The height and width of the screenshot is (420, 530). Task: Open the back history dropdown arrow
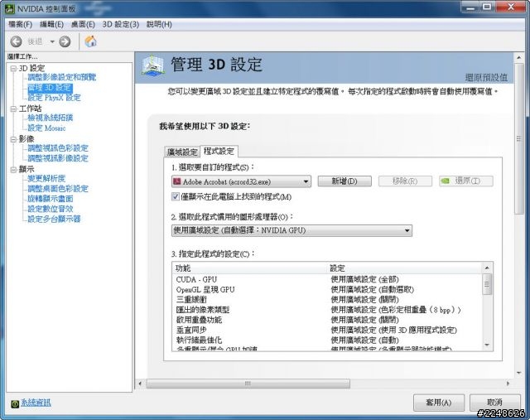click(52, 41)
